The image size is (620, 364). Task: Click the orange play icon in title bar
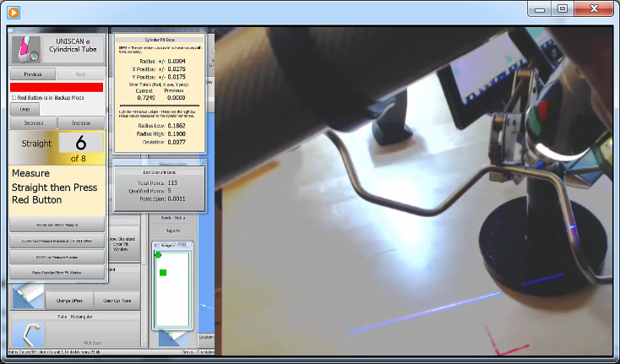tap(13, 13)
